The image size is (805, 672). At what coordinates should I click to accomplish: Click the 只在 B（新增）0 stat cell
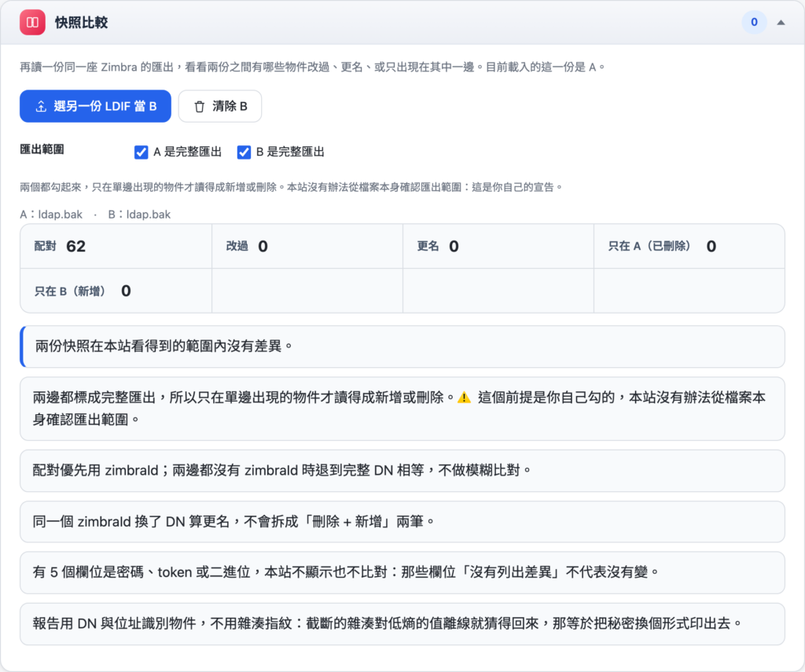[116, 291]
